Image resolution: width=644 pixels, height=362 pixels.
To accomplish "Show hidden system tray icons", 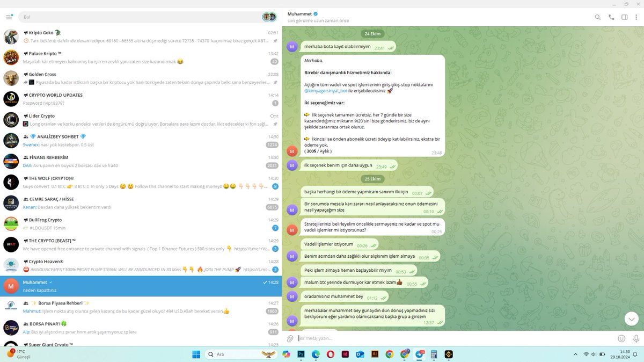I will point(576,354).
